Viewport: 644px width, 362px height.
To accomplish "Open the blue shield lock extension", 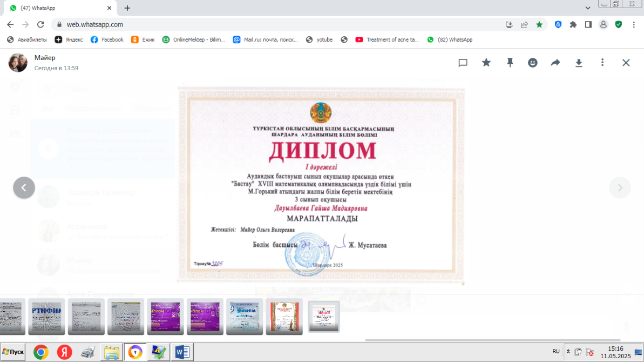I will click(558, 25).
